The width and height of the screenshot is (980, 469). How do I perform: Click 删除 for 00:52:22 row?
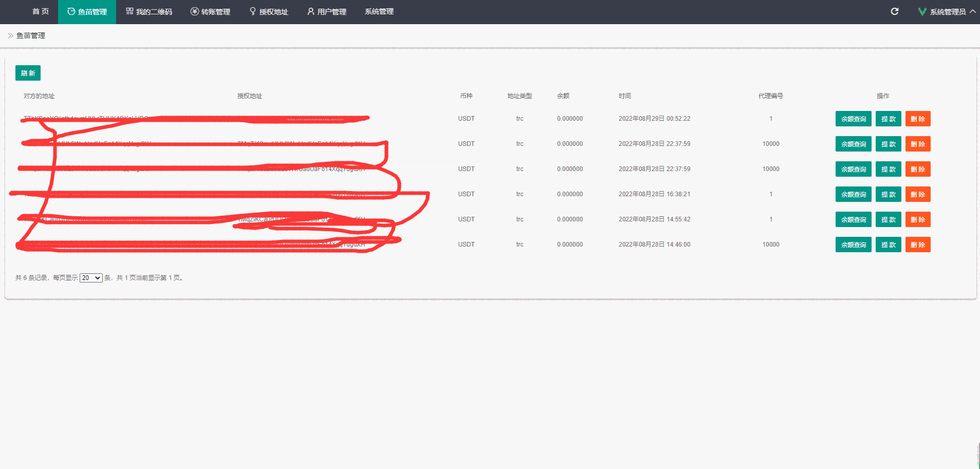(x=918, y=119)
